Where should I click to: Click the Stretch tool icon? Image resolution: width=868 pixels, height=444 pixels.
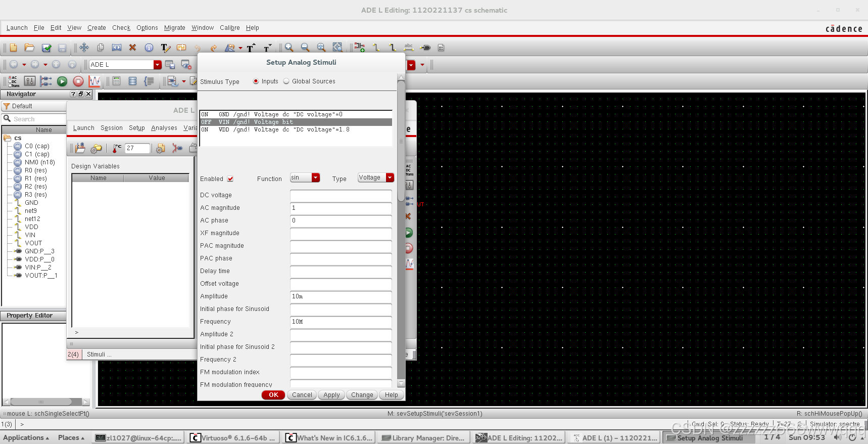point(117,48)
